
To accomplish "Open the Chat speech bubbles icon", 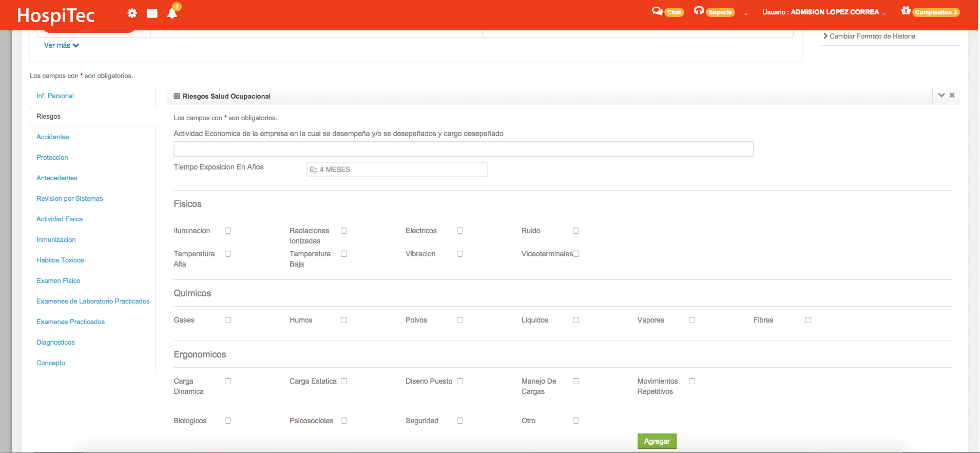I will [657, 11].
